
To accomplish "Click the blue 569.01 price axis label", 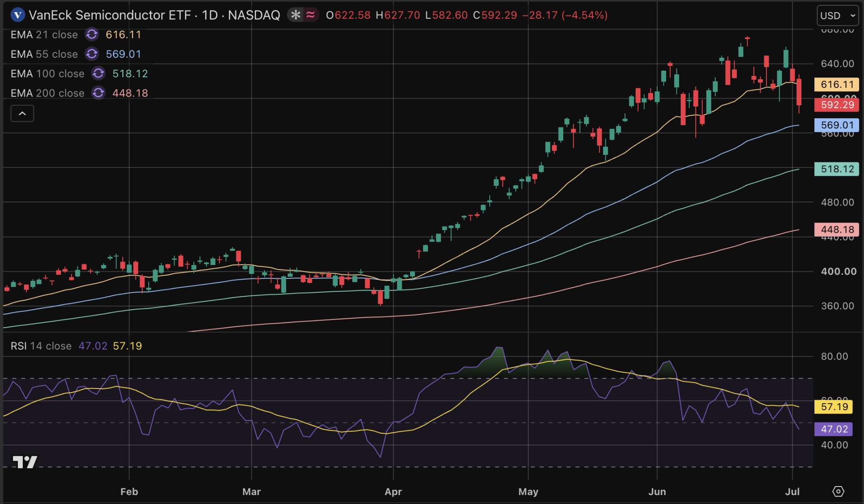I will [x=837, y=125].
